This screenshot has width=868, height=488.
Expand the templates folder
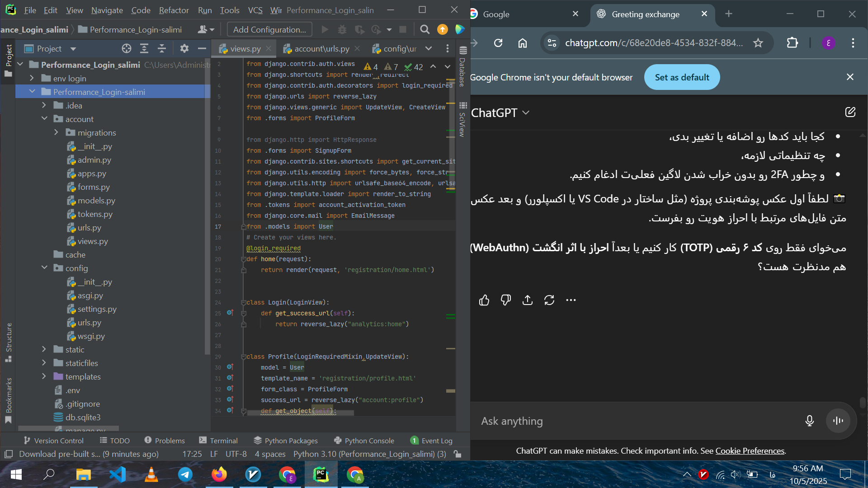click(44, 376)
